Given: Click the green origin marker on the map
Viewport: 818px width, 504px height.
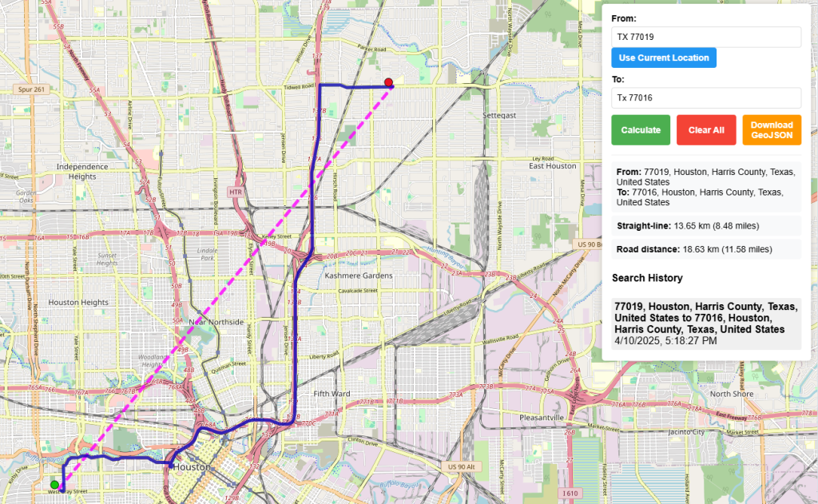Looking at the screenshot, I should point(54,485).
